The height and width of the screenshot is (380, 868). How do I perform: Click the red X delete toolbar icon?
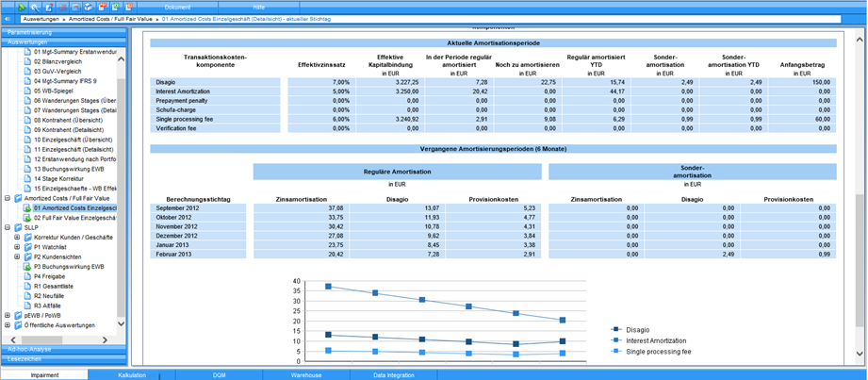(63, 7)
